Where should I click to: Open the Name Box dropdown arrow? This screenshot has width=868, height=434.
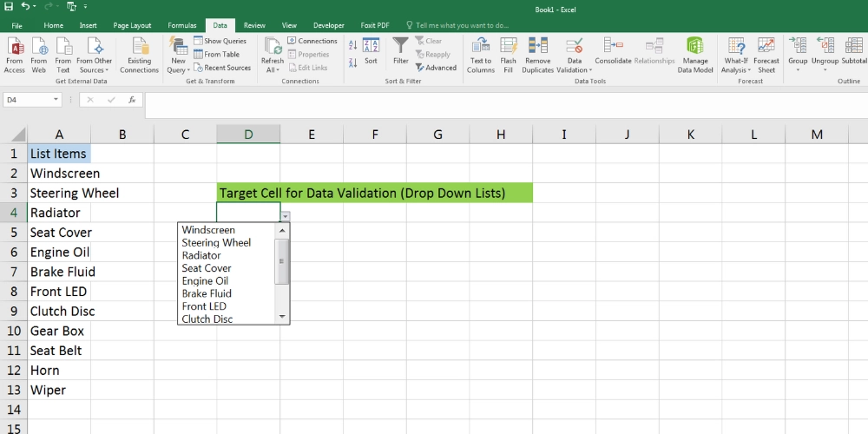(x=56, y=100)
